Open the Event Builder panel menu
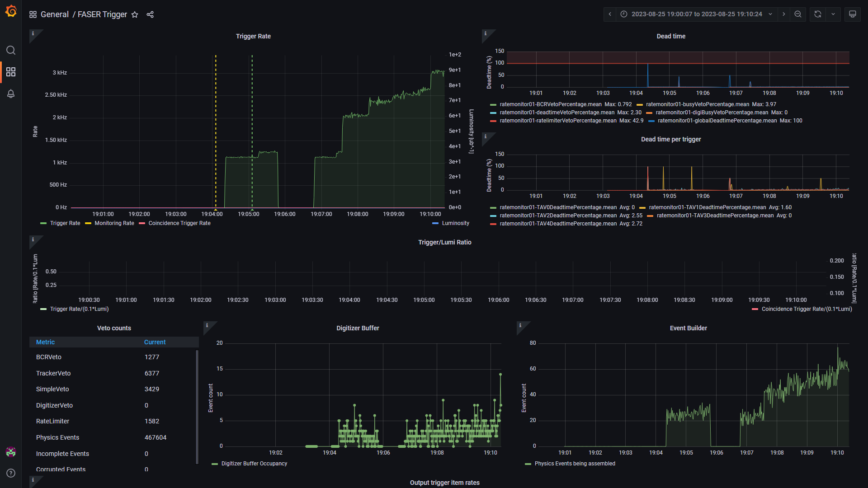This screenshot has height=488, width=868. [688, 328]
